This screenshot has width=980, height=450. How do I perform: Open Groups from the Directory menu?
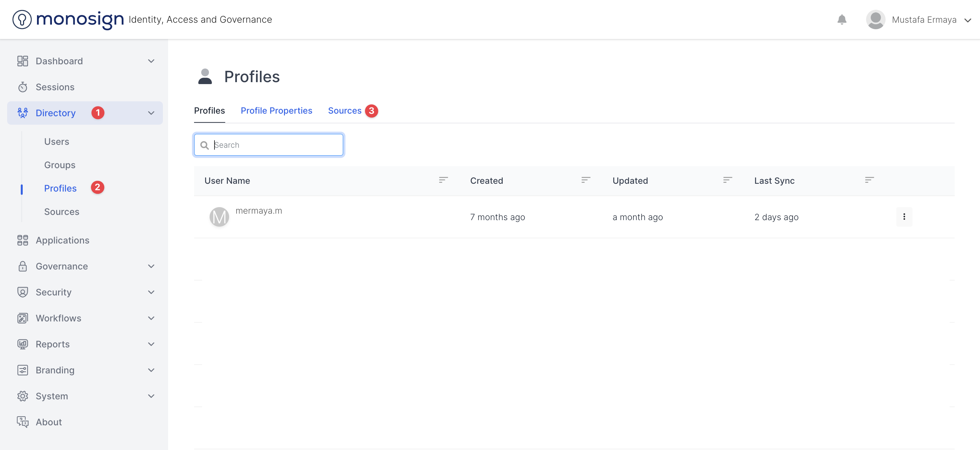[x=59, y=165]
